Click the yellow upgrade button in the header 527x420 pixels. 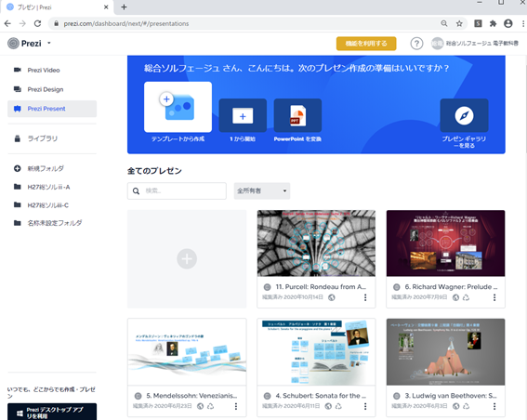(x=366, y=44)
